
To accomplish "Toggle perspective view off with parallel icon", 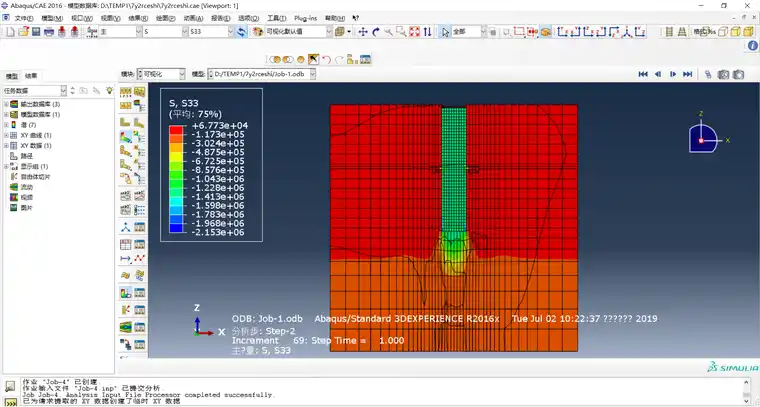I will click(669, 32).
